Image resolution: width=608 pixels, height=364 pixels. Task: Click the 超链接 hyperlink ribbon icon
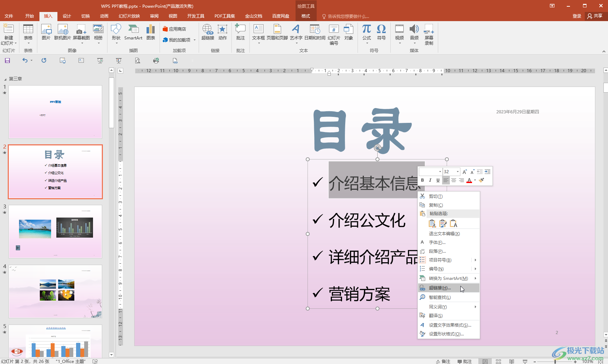(207, 32)
